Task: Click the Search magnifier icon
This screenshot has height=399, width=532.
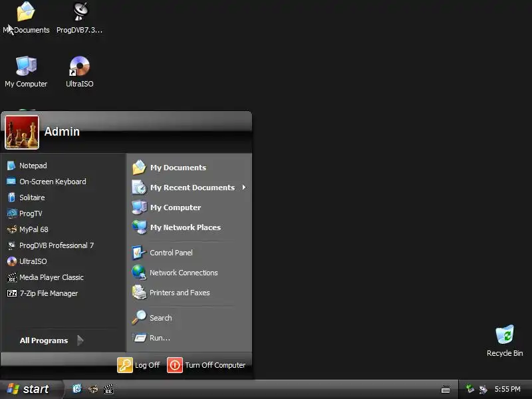Action: tap(139, 318)
